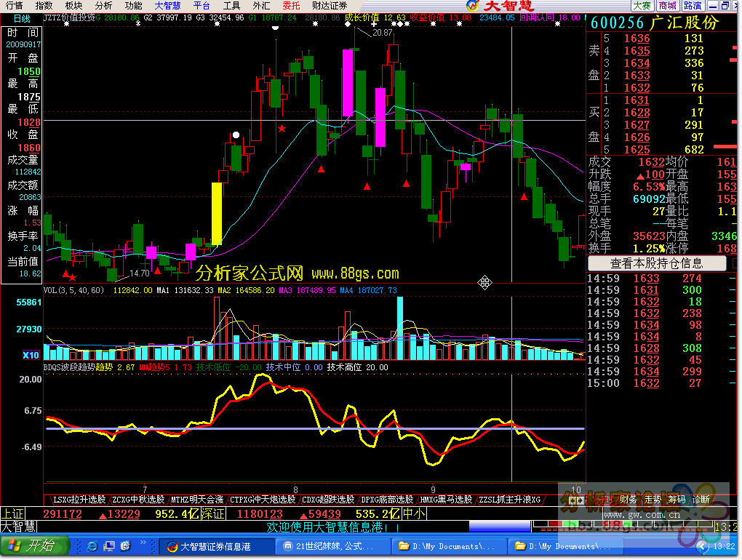Select the CTPXG冲天炮选股 tab

coord(262,500)
